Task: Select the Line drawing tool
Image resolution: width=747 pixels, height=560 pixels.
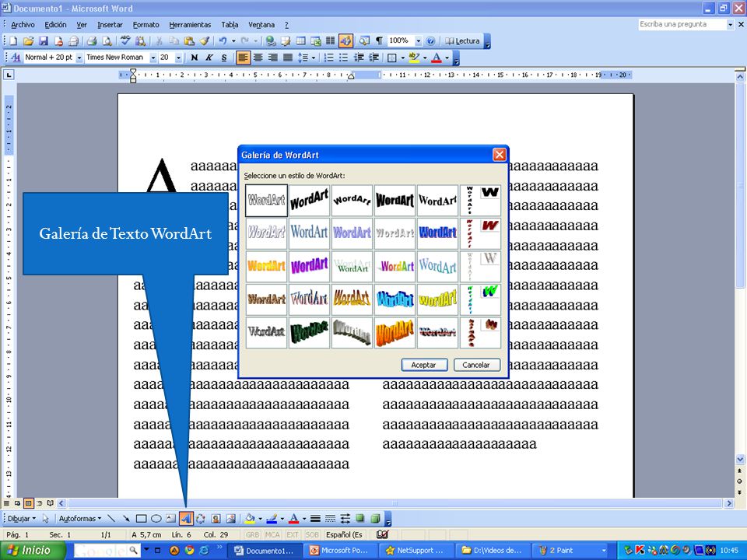Action: (x=111, y=519)
